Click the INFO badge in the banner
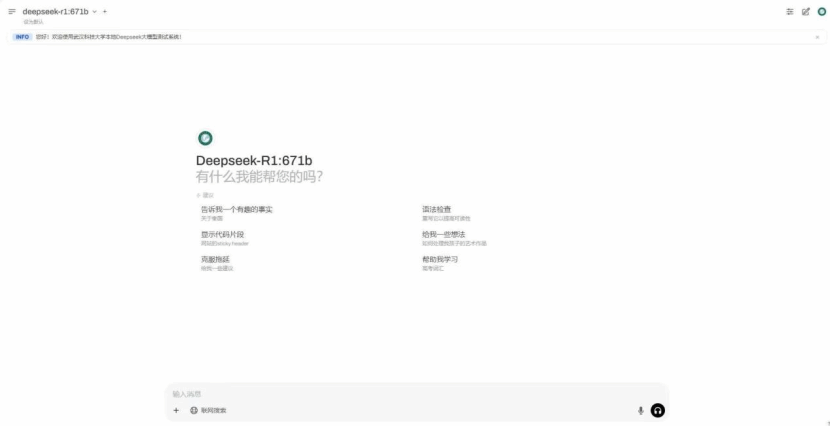The image size is (830, 426). [x=22, y=37]
